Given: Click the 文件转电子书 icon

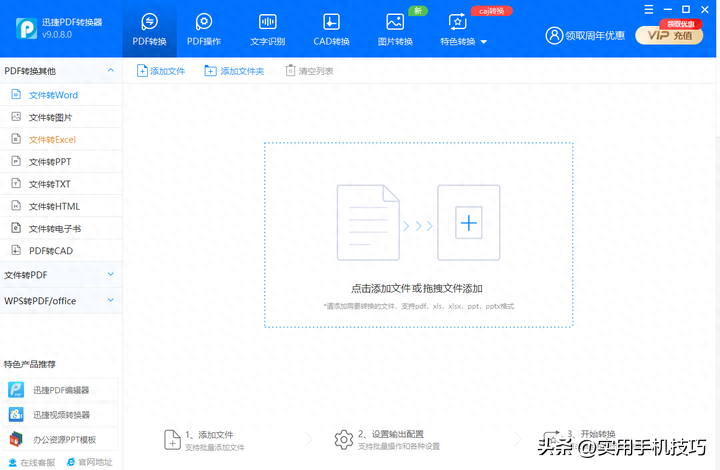Looking at the screenshot, I should click(x=16, y=228).
